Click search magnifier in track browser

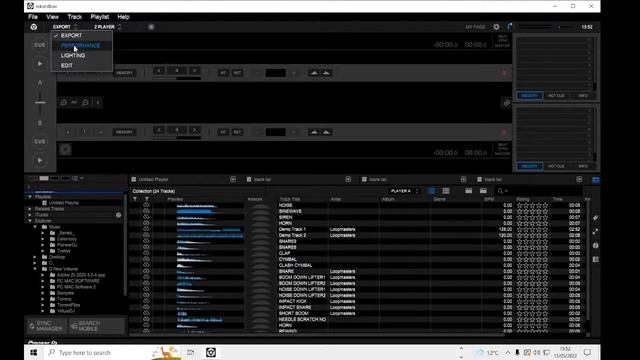coord(501,191)
